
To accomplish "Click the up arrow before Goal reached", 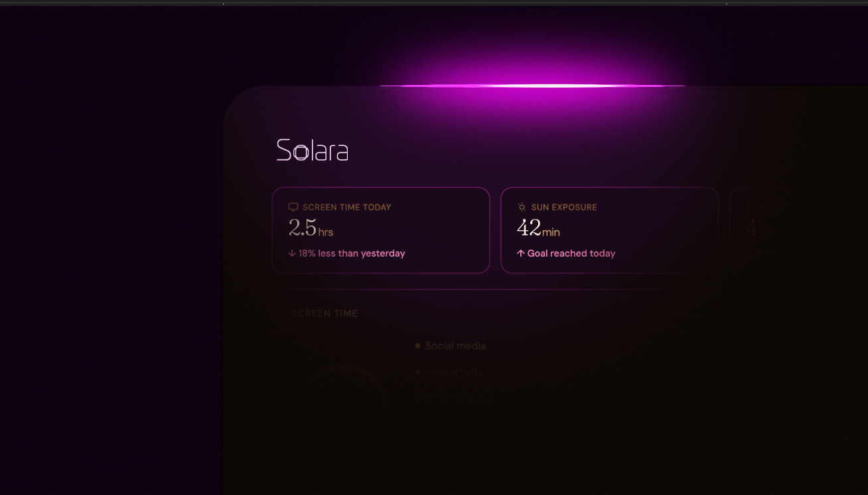I will coord(520,253).
